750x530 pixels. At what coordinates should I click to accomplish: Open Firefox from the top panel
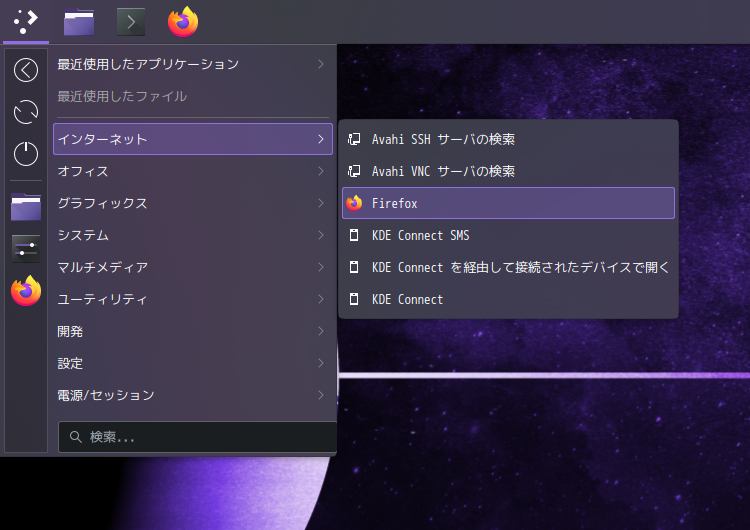tap(183, 22)
